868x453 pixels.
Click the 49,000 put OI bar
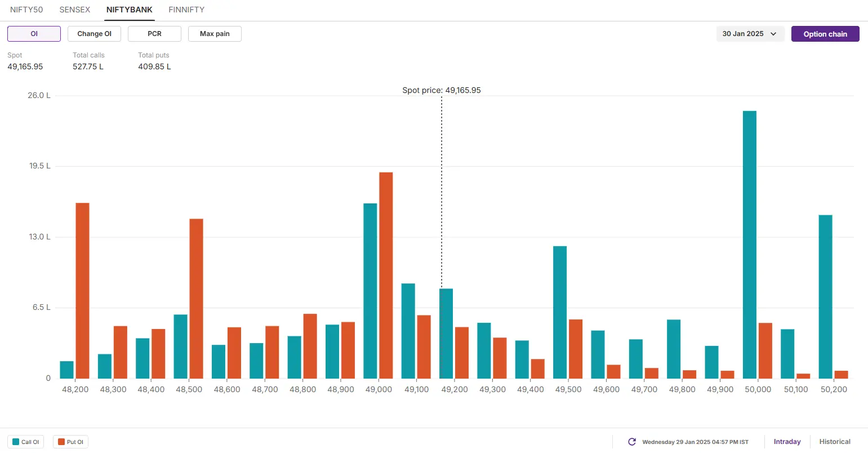[x=386, y=276]
